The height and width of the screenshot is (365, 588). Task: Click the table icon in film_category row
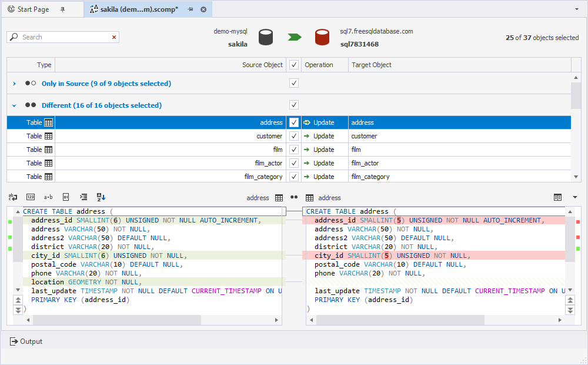click(48, 177)
